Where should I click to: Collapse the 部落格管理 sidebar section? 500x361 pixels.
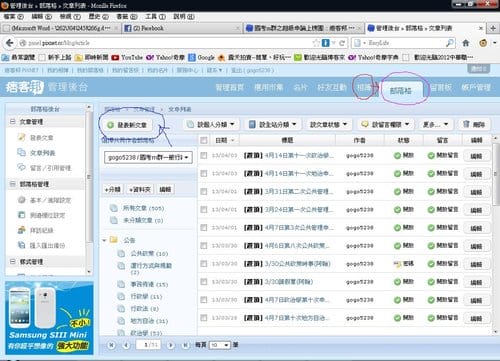[x=13, y=184]
